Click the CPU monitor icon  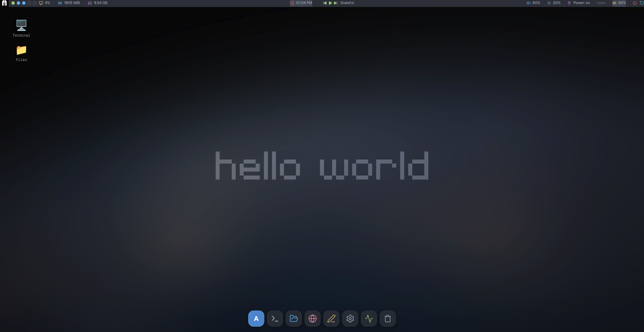[41, 3]
